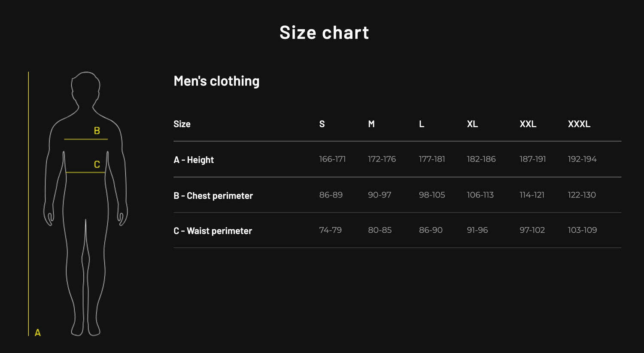Click the 166-171 height value for S
The height and width of the screenshot is (353, 644).
(x=332, y=159)
